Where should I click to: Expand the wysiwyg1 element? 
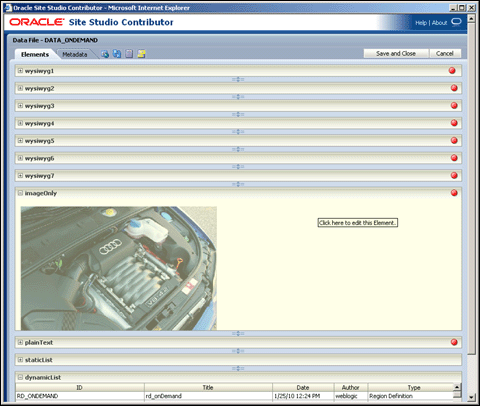coord(20,71)
